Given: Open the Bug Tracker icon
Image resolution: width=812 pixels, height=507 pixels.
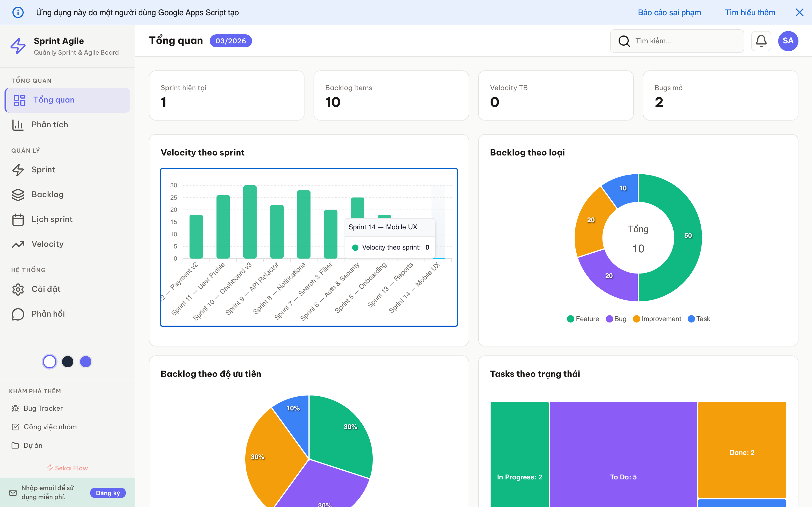Looking at the screenshot, I should (x=15, y=408).
